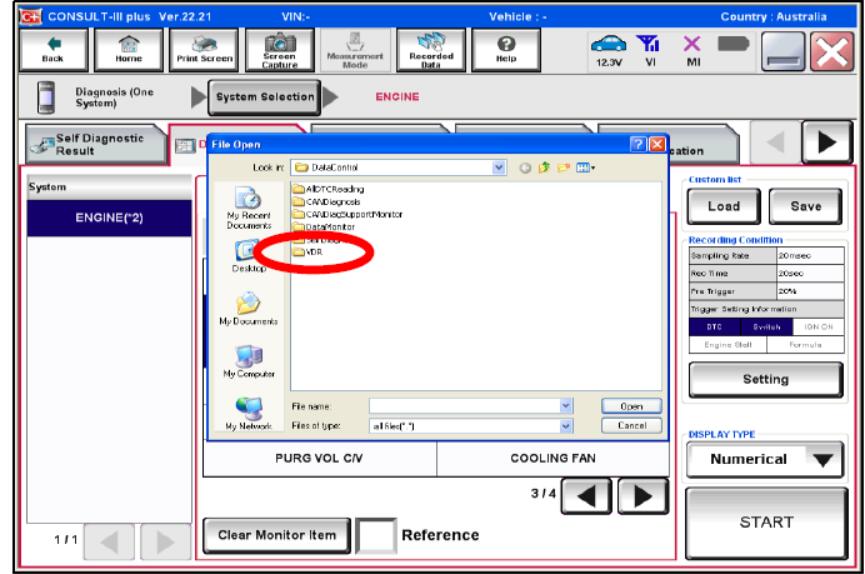Cancel the File Open dialog

coord(631,426)
